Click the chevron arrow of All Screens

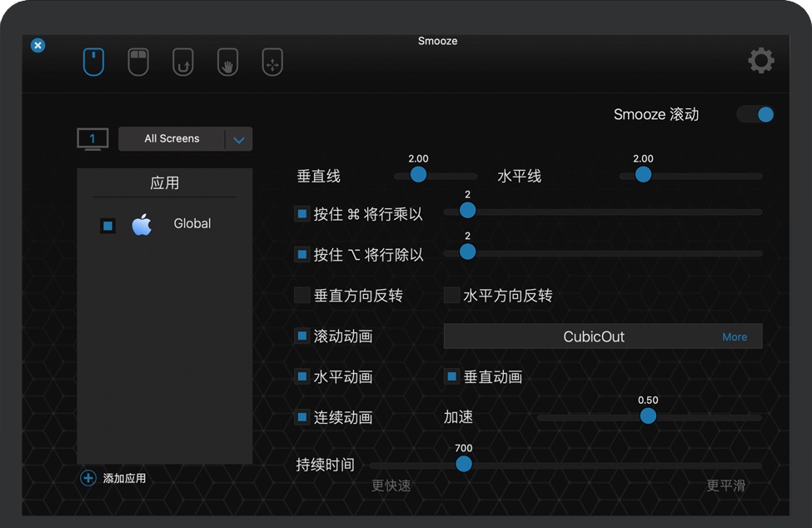click(239, 140)
